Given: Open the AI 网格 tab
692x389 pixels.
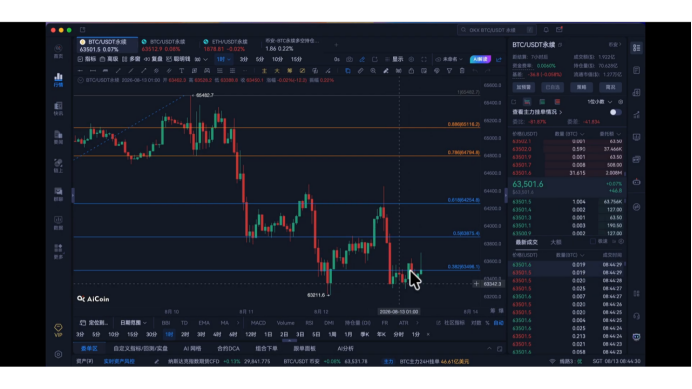Looking at the screenshot, I should pos(192,348).
